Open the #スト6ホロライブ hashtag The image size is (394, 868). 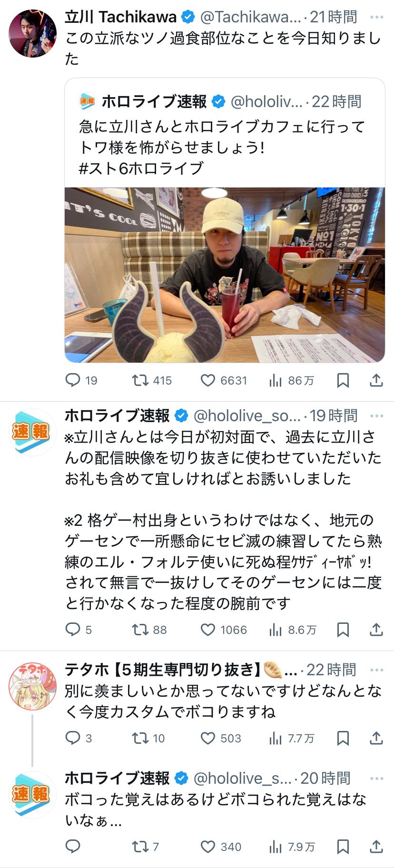[141, 168]
